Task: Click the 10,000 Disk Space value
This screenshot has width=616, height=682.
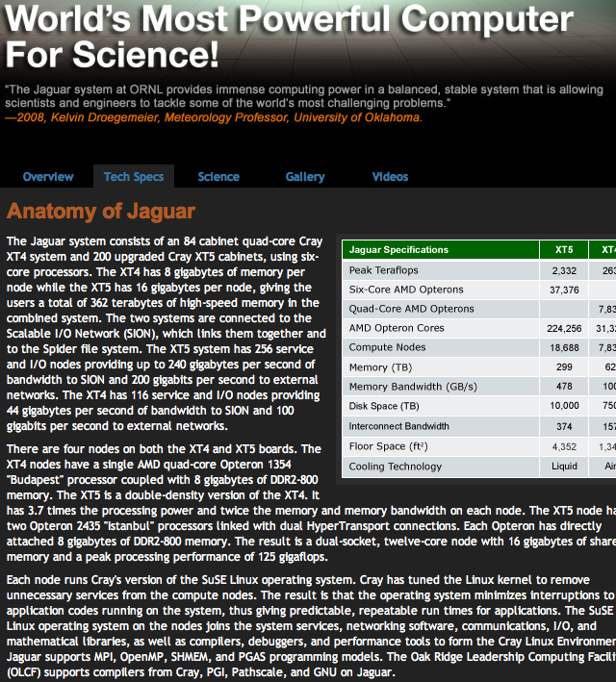Action: tap(564, 406)
